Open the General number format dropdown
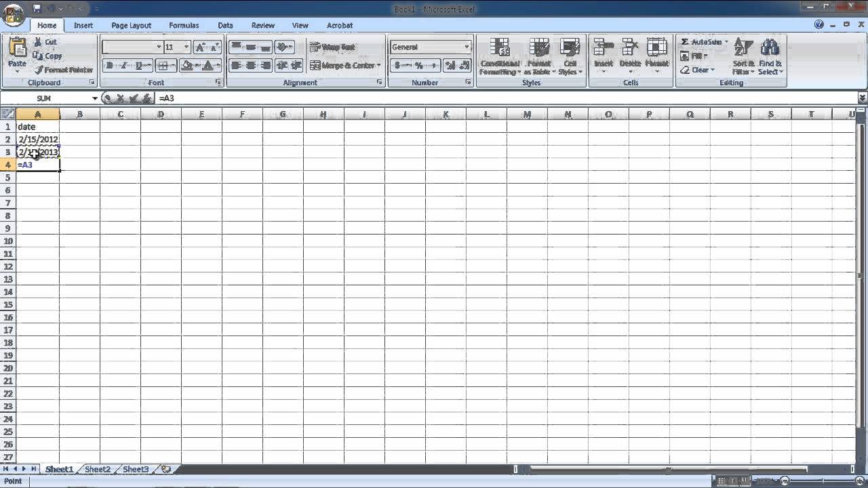868x488 pixels. [x=467, y=47]
